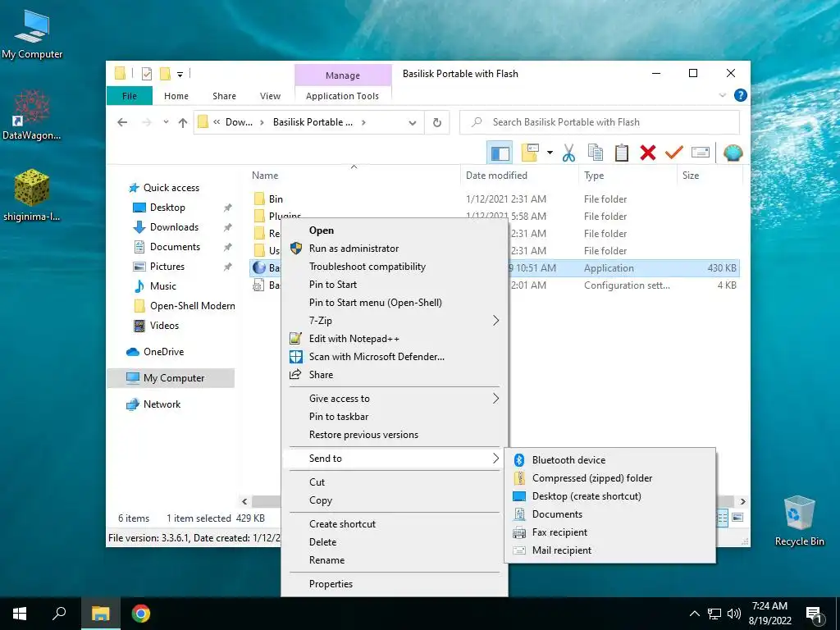Click the Share ribbon tab

click(x=224, y=96)
